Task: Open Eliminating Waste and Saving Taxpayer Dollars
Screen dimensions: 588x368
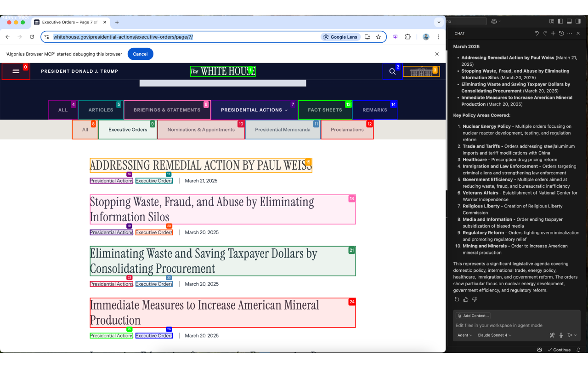Action: [x=223, y=261]
